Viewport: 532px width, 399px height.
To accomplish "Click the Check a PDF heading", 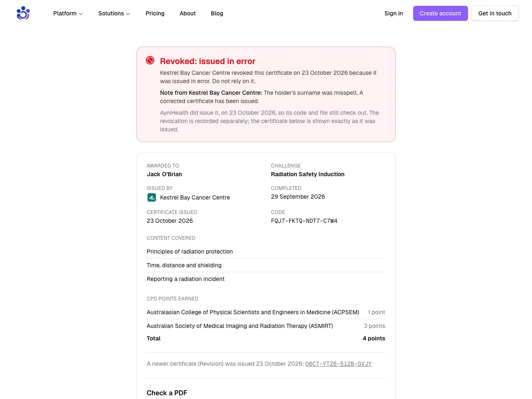I will [167, 393].
